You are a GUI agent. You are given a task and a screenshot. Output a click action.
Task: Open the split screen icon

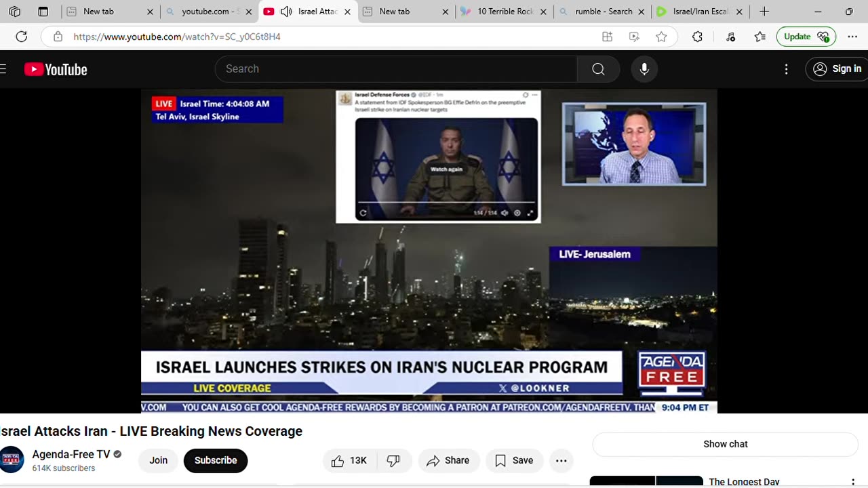tap(607, 37)
